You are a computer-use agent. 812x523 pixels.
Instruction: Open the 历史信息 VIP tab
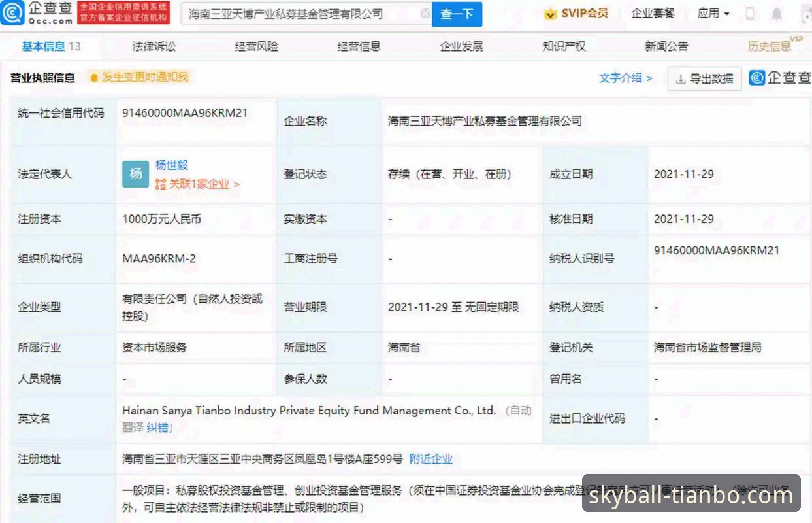click(x=775, y=45)
